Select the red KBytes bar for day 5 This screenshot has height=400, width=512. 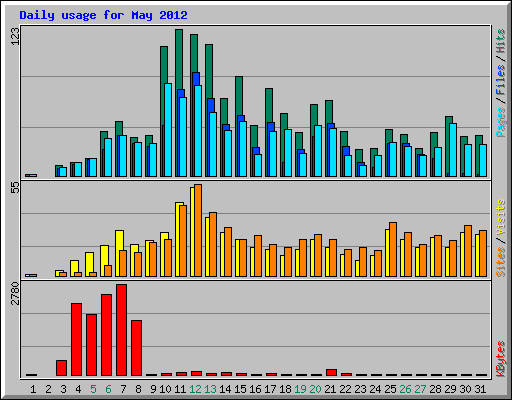(92, 345)
